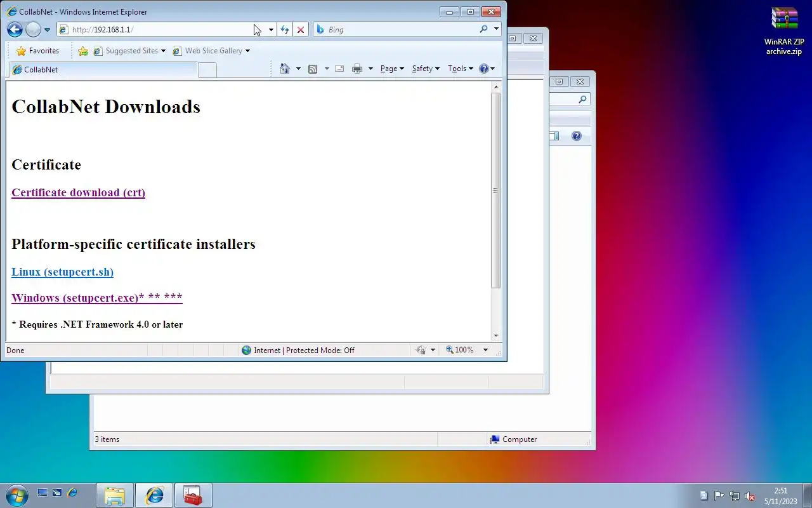Click the Home icon in command bar
Screen dimensions: 812x508
[285, 69]
